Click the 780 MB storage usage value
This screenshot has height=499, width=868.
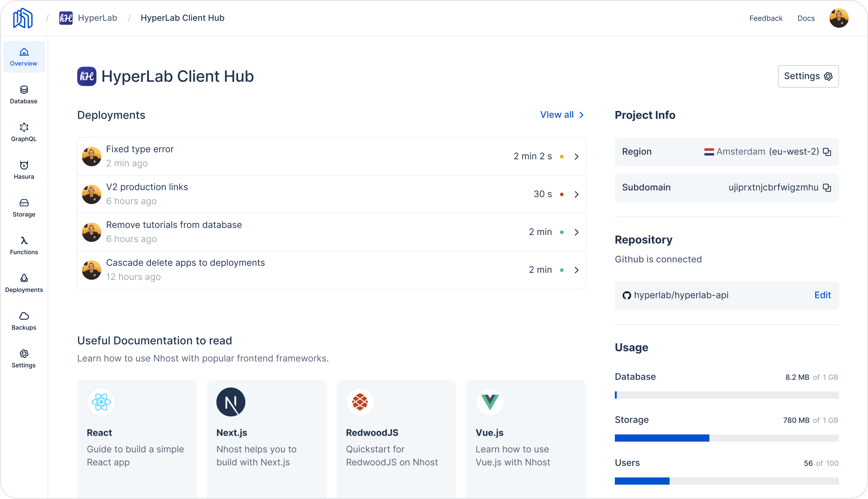point(796,420)
